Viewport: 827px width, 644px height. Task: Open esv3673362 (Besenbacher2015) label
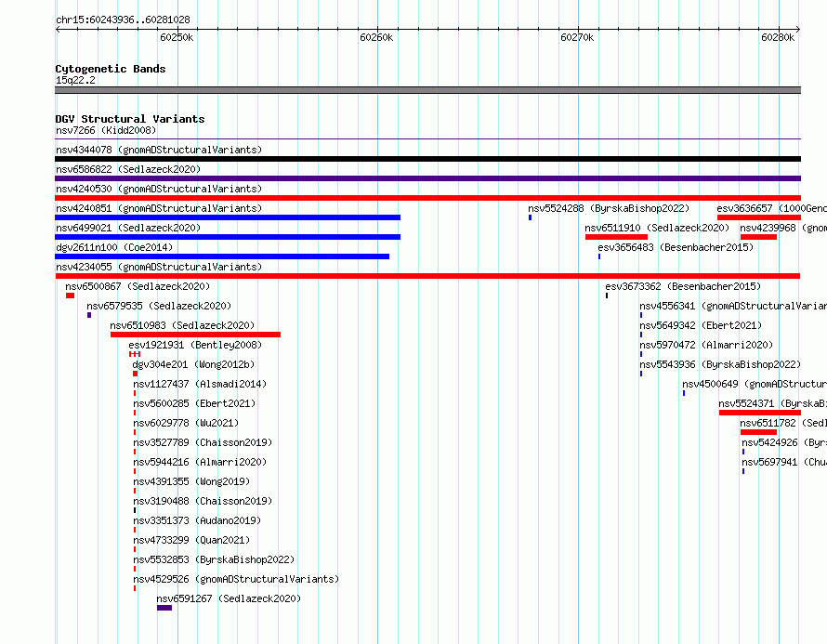tap(683, 286)
